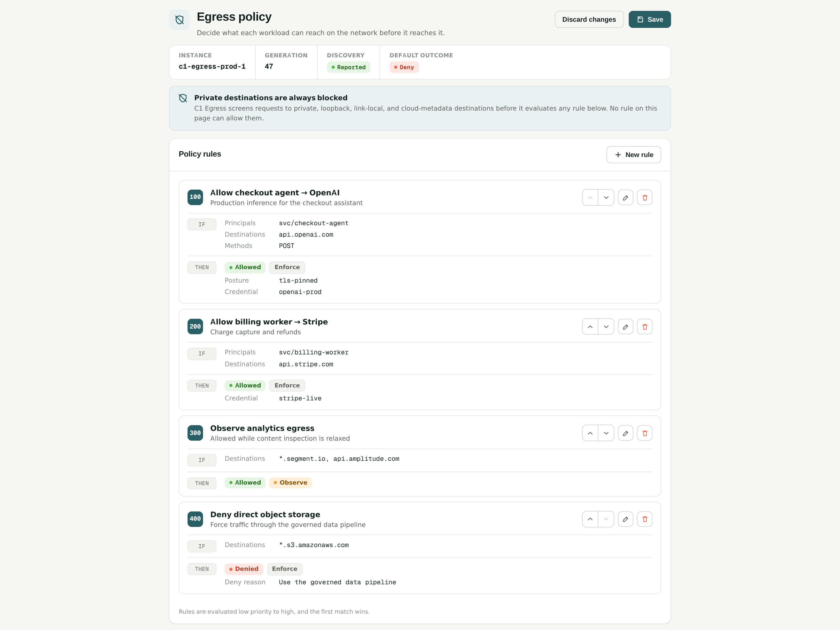
Task: Click the Deny default outcome badge
Action: point(404,67)
